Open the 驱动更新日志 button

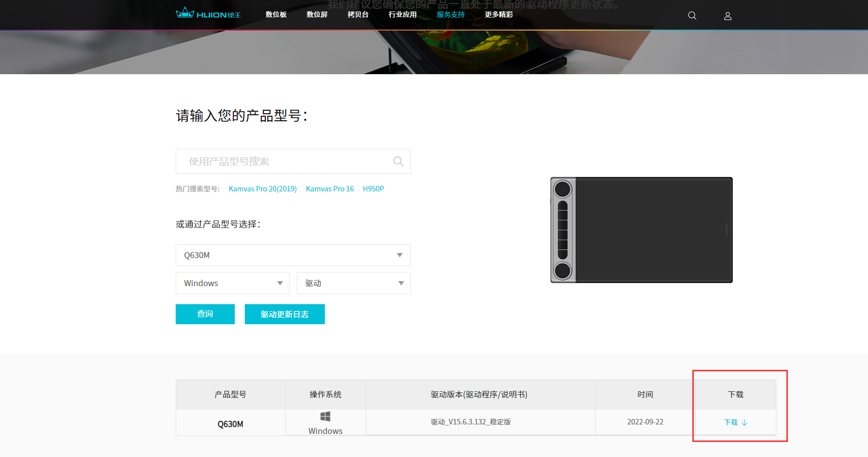coord(285,314)
